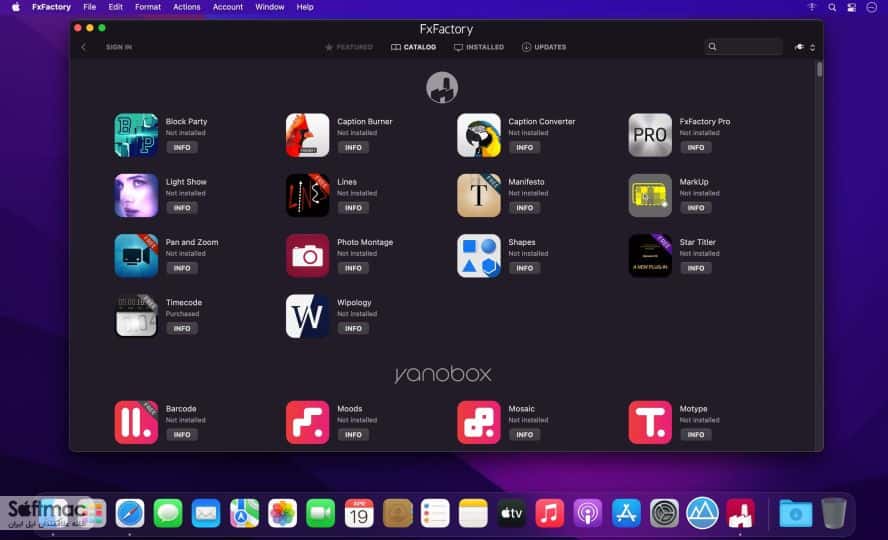The width and height of the screenshot is (888, 540).
Task: Open the Lines plugin icon
Action: [x=308, y=196]
